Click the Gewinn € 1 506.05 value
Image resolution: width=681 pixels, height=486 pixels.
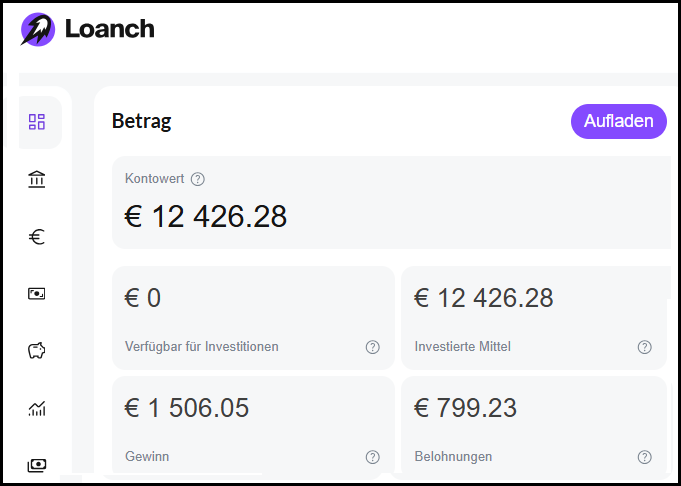[x=187, y=408]
